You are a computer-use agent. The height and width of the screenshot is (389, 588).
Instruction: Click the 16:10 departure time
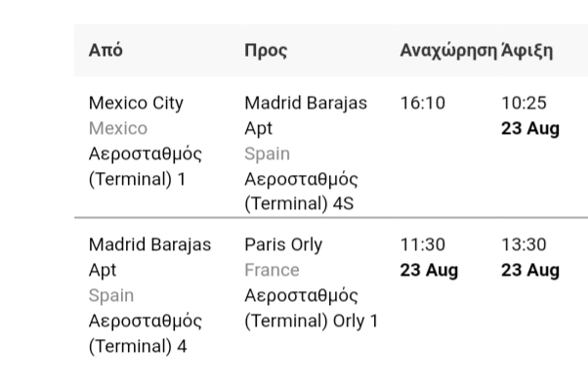(423, 104)
